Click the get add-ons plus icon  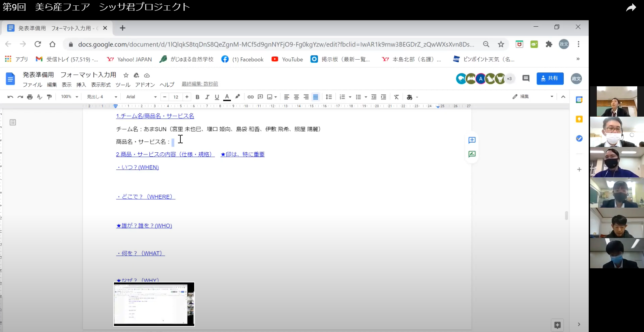click(x=579, y=170)
